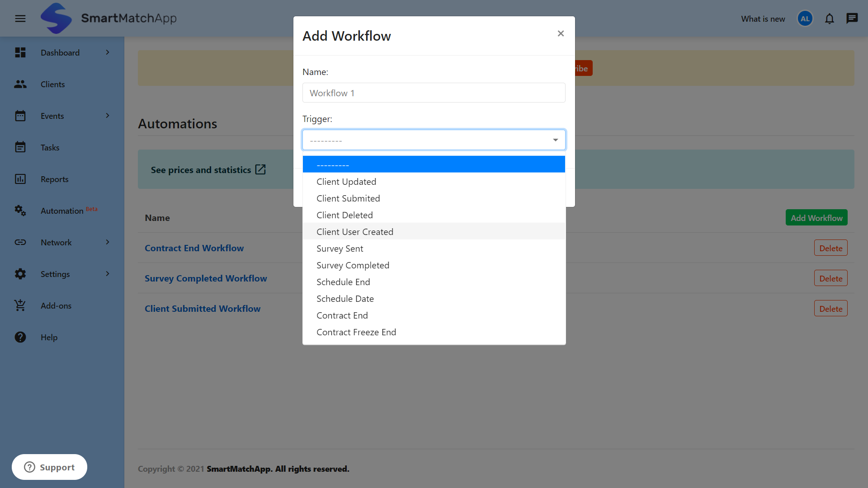Select the Automation gears icon
The width and height of the screenshot is (868, 488).
point(20,211)
